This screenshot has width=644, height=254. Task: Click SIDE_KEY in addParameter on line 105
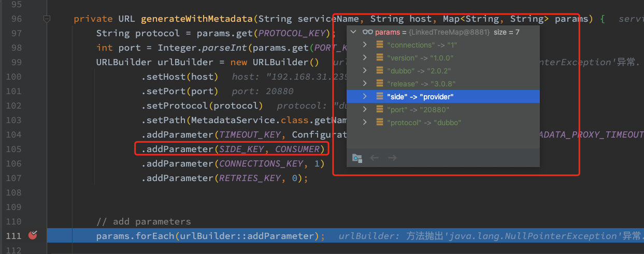pyautogui.click(x=242, y=149)
